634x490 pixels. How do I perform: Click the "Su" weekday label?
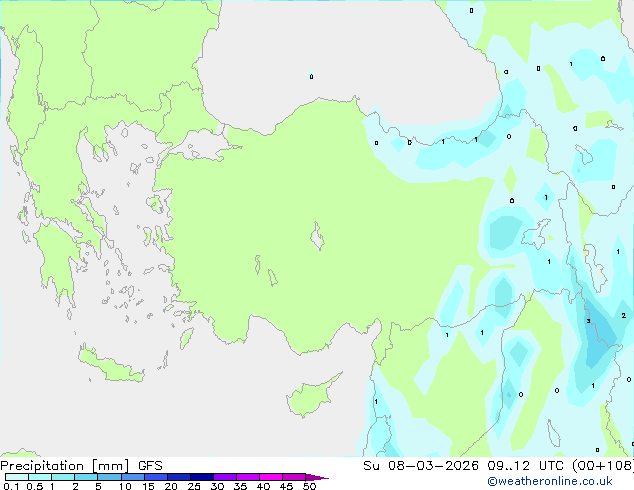371,466
